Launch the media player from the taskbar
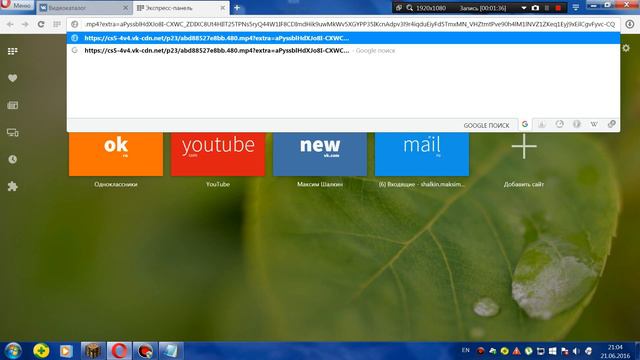The height and width of the screenshot is (360, 640). point(66,351)
